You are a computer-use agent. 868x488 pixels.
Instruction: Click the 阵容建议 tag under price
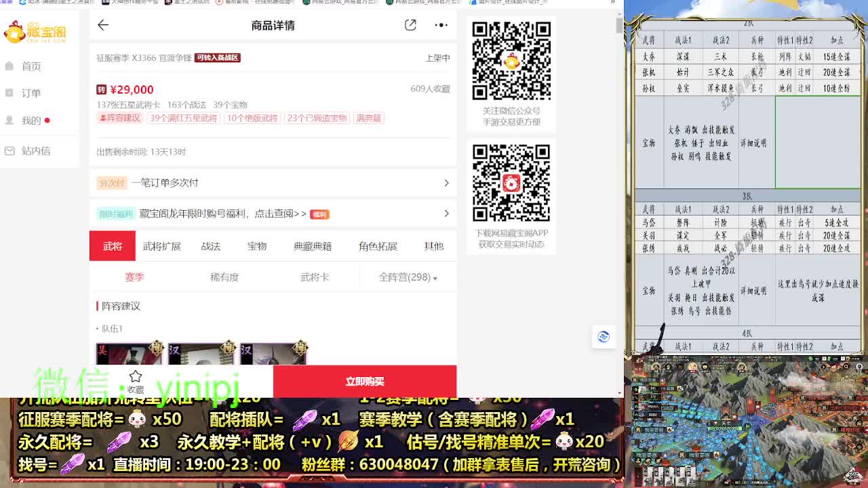[120, 118]
